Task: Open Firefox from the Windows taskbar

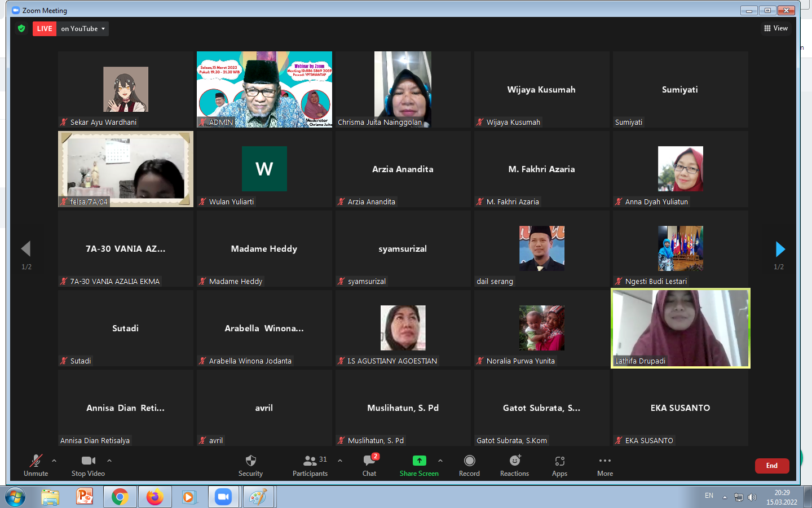Action: click(155, 497)
